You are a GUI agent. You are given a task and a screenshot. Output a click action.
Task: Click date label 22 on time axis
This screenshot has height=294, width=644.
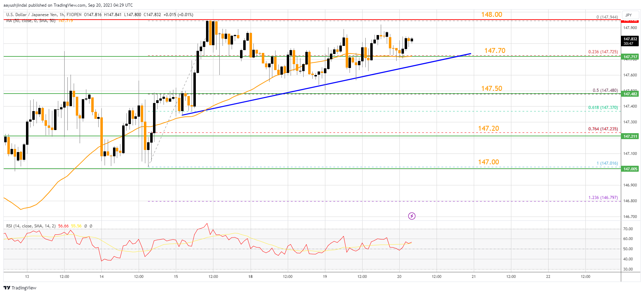pyautogui.click(x=548, y=276)
